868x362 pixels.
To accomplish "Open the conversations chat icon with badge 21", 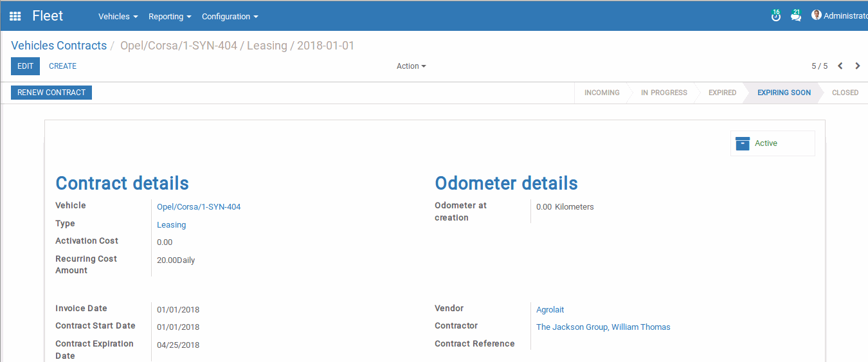I will click(796, 16).
